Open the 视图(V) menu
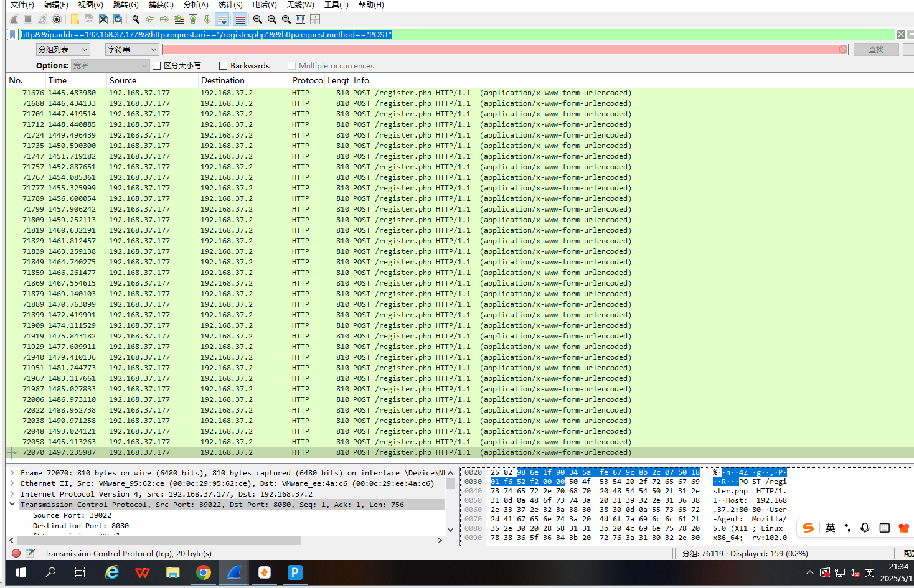This screenshot has width=914, height=588. click(91, 5)
